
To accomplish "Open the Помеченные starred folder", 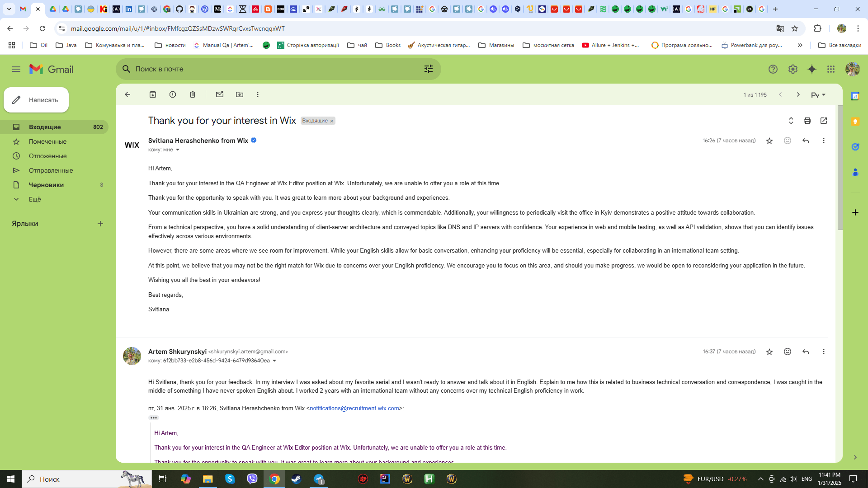I will 54,141.
